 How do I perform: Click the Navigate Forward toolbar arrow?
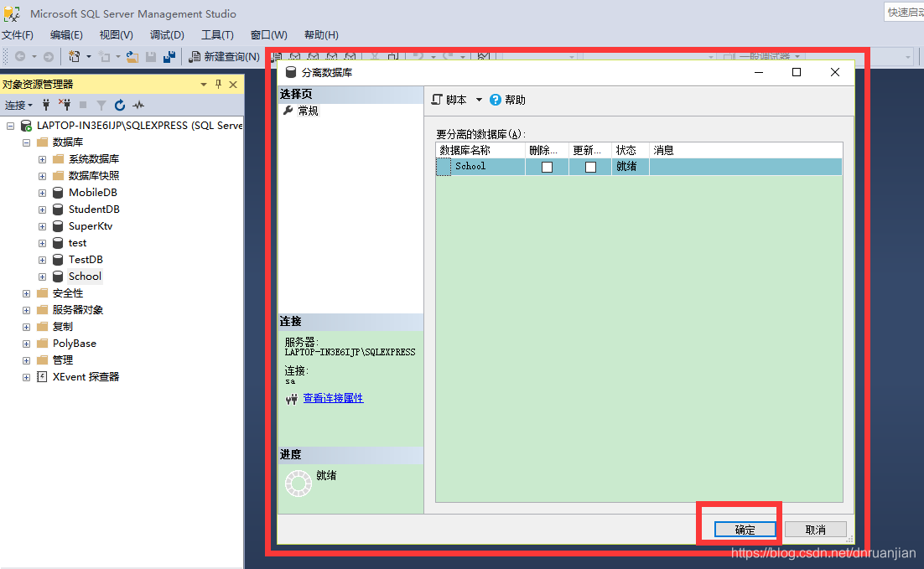pyautogui.click(x=49, y=56)
